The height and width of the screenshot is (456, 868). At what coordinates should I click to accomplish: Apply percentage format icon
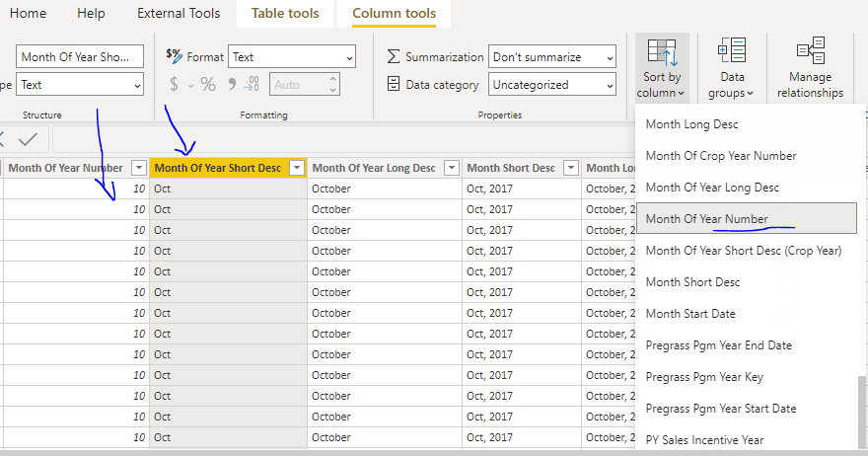(x=208, y=85)
